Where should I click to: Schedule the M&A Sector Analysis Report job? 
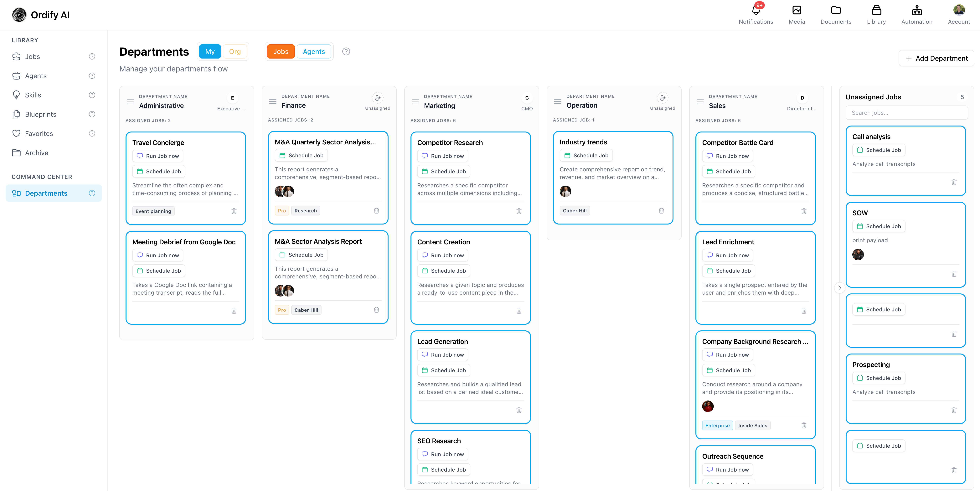(301, 255)
